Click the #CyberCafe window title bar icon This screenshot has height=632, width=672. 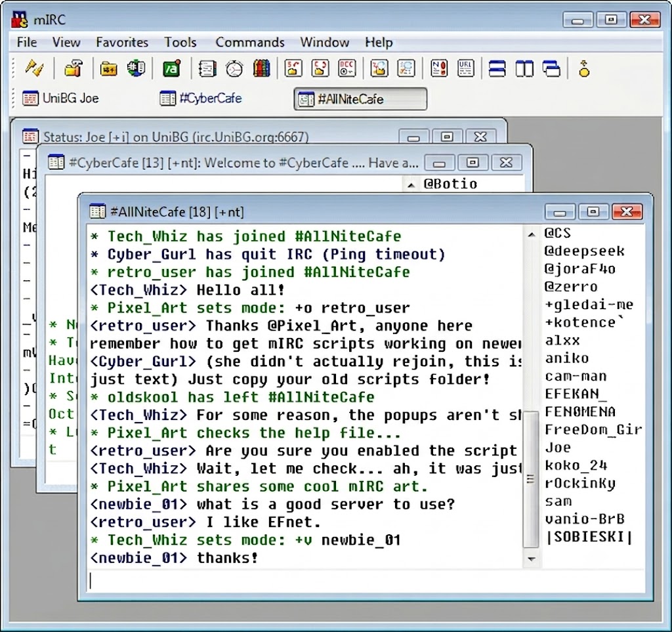tap(56, 162)
